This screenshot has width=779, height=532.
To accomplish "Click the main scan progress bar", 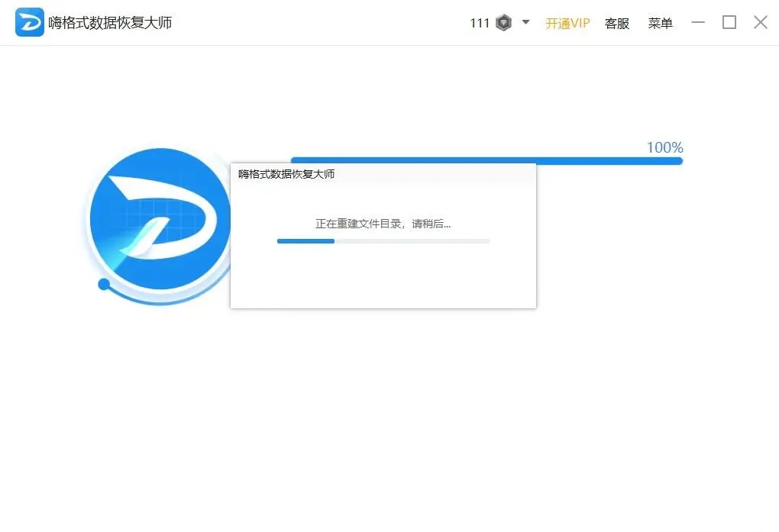I will pyautogui.click(x=486, y=160).
